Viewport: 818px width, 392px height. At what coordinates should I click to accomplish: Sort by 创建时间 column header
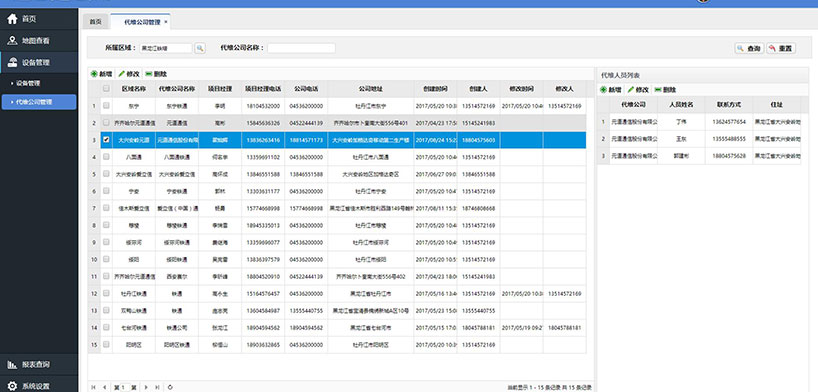click(435, 89)
